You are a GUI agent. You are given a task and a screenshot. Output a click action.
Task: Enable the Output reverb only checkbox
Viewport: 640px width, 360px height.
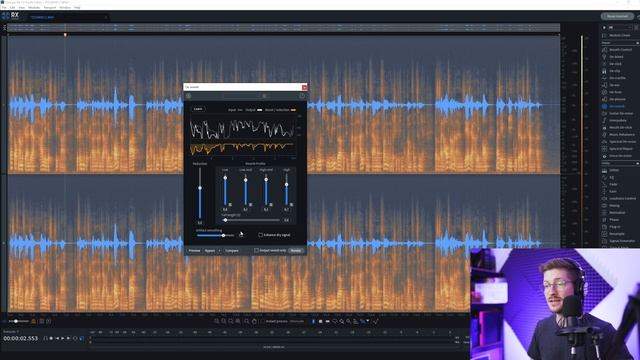click(x=256, y=251)
